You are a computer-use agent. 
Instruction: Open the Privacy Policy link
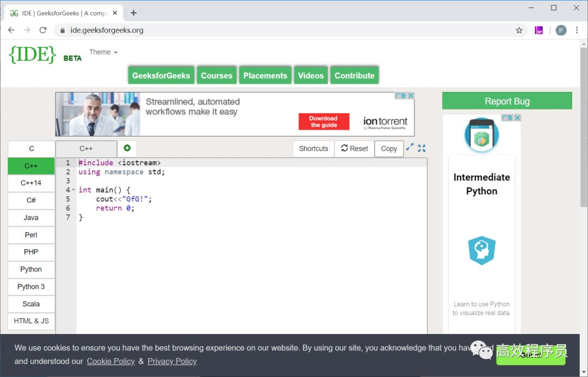[x=172, y=361]
